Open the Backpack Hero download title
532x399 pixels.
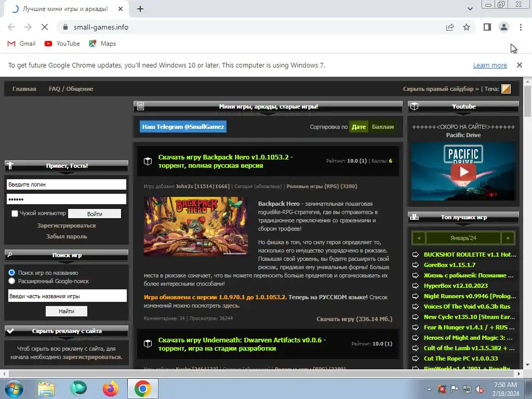(x=225, y=162)
